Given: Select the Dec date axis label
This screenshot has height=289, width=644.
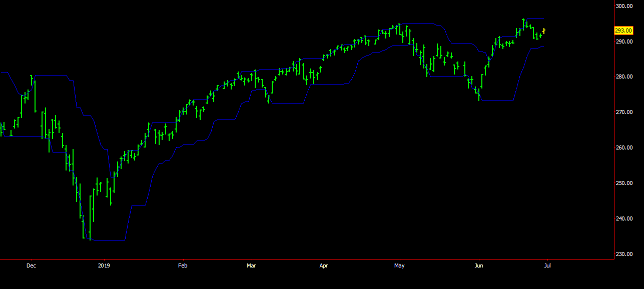Looking at the screenshot, I should [x=31, y=266].
